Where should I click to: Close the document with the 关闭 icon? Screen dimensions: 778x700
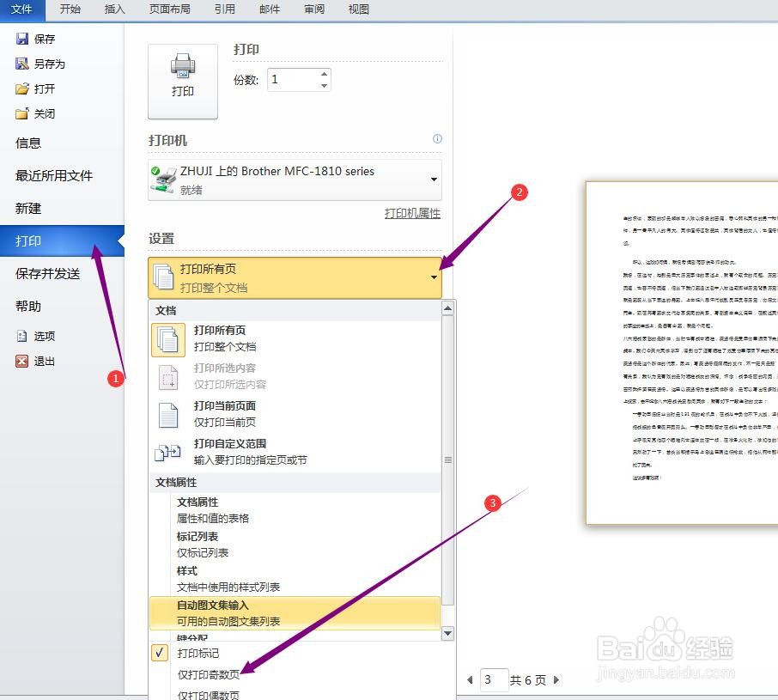pos(23,113)
